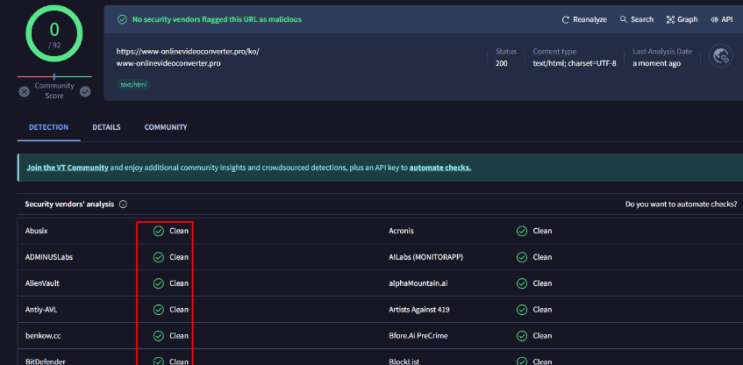The height and width of the screenshot is (365, 743).
Task: Click the API waveform icon
Action: click(x=714, y=19)
